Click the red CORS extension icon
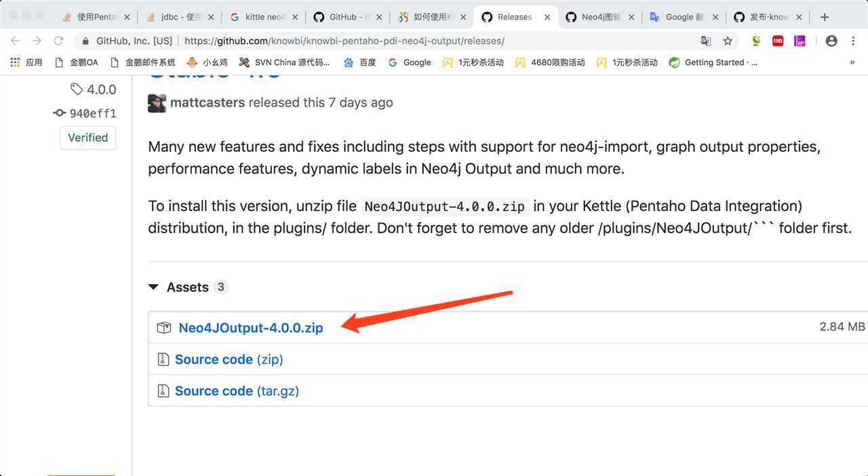This screenshot has height=476, width=868. (x=778, y=41)
